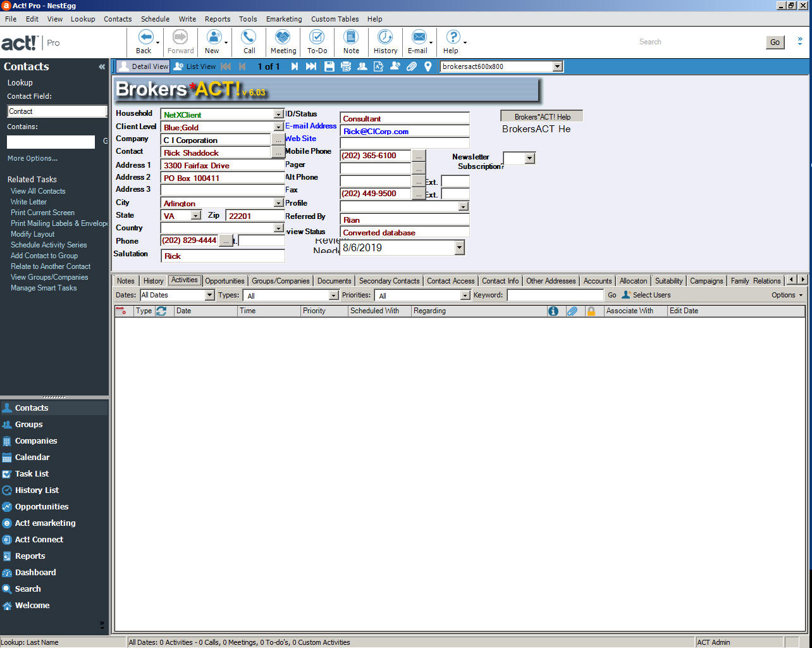Click the Write Letter task link

coord(28,202)
